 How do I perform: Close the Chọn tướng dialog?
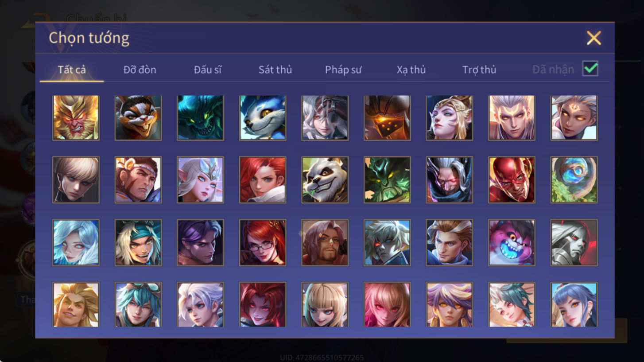[594, 38]
